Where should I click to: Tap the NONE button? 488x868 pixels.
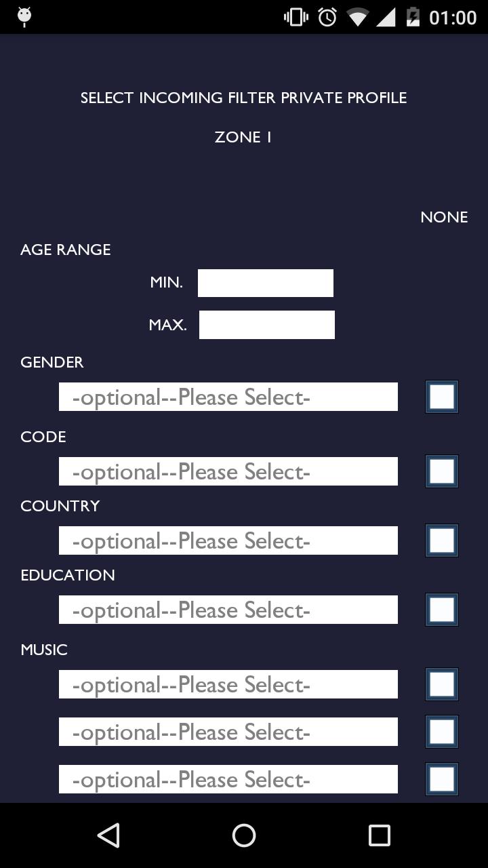point(444,217)
